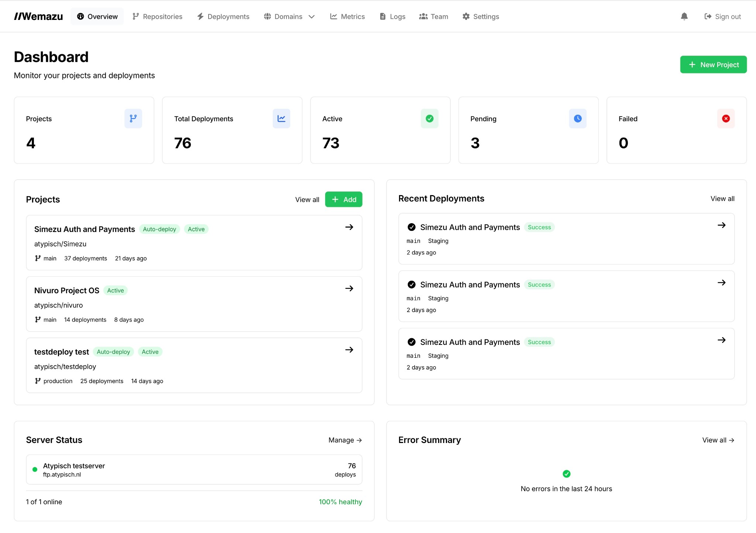Click the 100% healthy status indicator
This screenshot has height=533, width=756.
click(340, 502)
